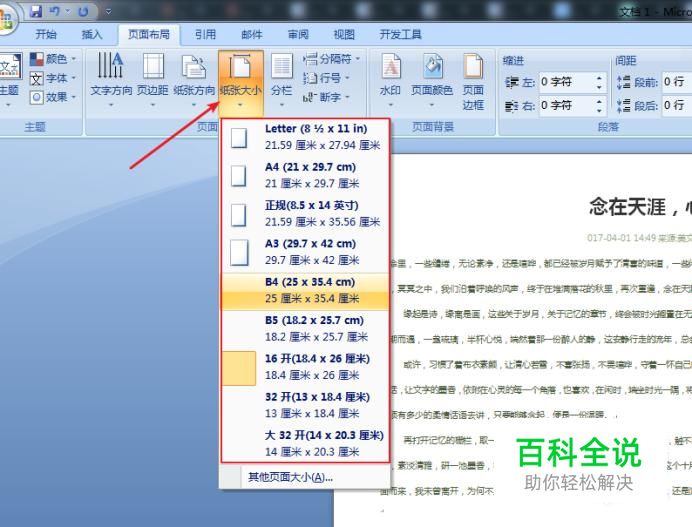Click the Office button
The height and width of the screenshot is (527, 692).
(5, 20)
